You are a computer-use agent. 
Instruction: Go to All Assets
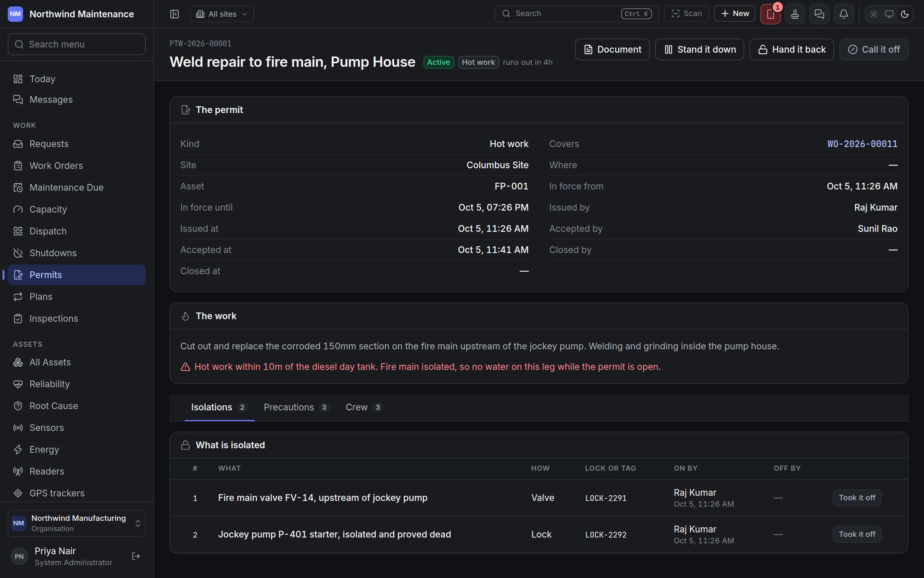[x=76, y=362]
